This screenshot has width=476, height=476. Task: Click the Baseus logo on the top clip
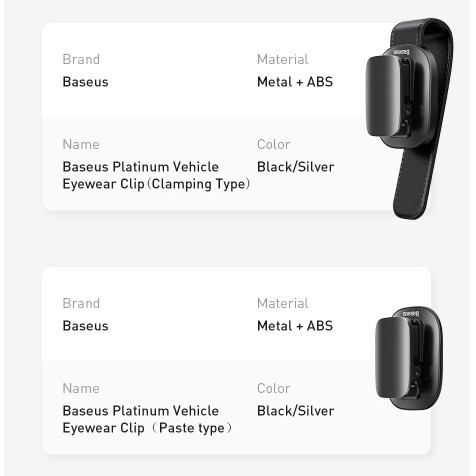point(401,52)
